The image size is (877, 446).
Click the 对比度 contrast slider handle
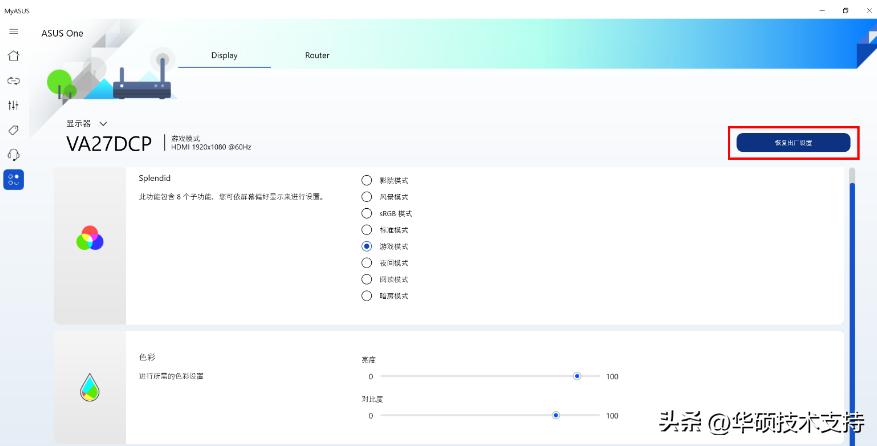pyautogui.click(x=555, y=415)
